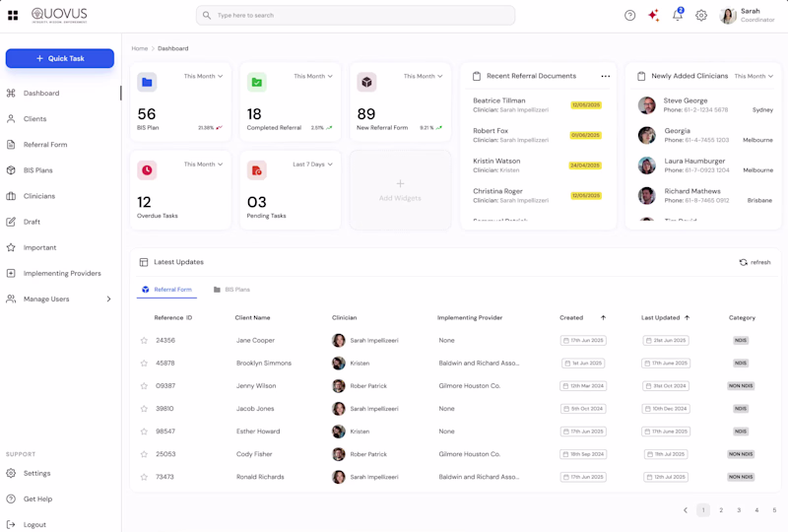Viewport: 788px width, 532px height.
Task: Click the Logout arrow icon
Action: tap(11, 524)
